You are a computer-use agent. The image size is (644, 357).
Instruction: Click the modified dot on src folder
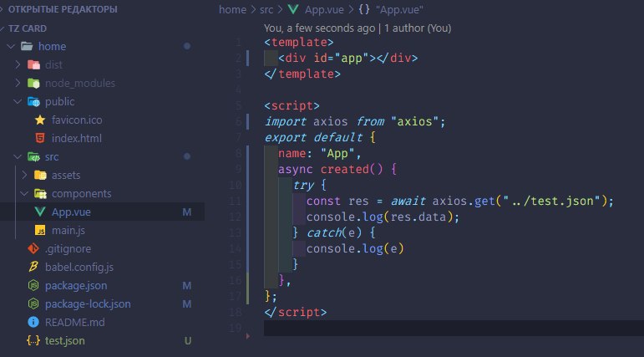(187, 156)
